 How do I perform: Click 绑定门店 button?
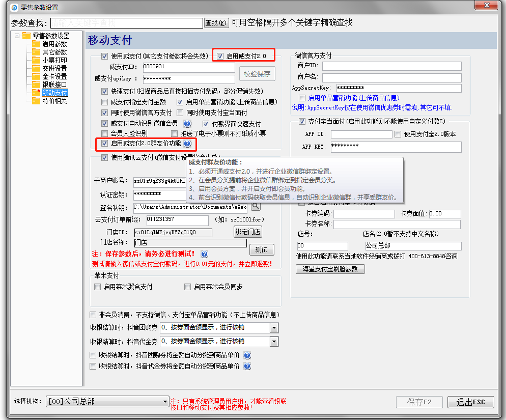pyautogui.click(x=247, y=232)
